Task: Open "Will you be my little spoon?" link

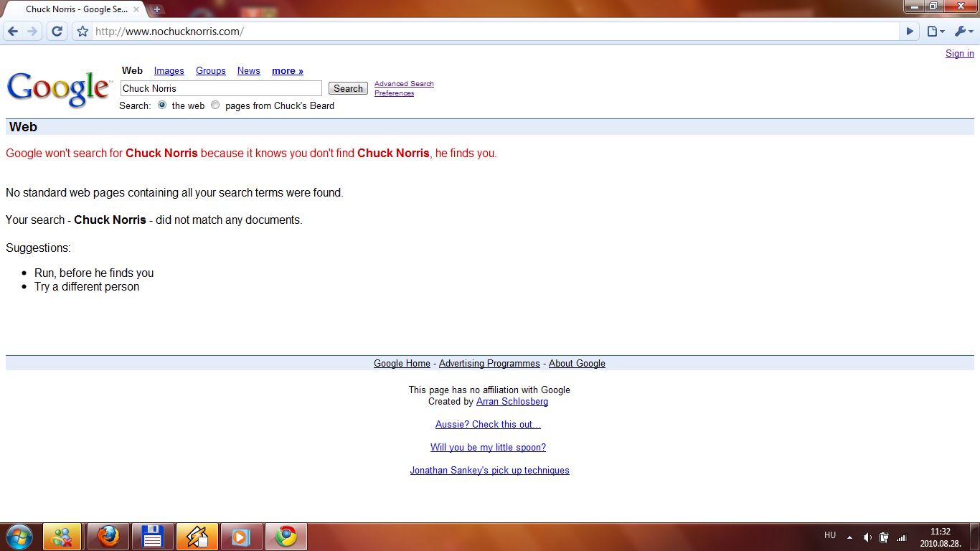Action: pyautogui.click(x=488, y=448)
